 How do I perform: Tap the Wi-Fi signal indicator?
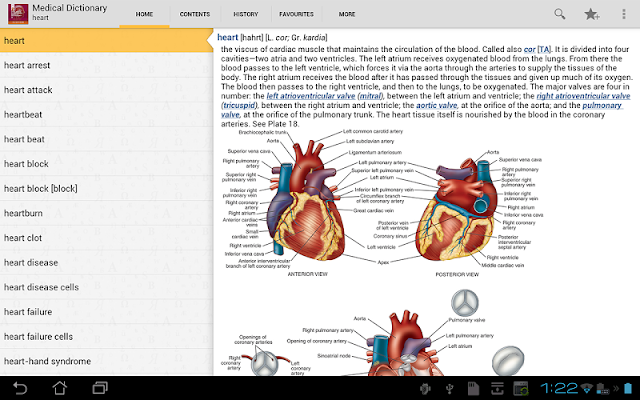tap(587, 388)
